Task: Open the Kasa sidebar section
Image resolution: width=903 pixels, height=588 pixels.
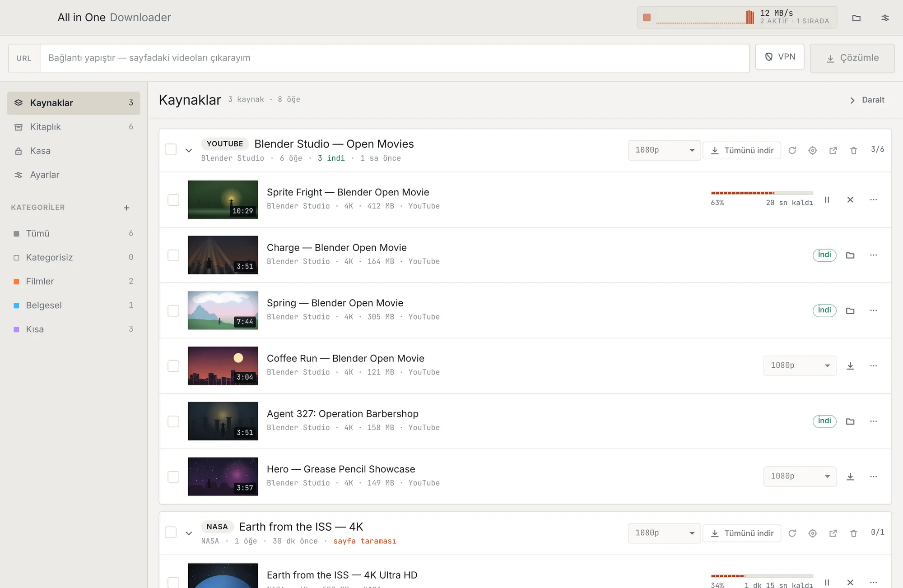Action: point(74,151)
